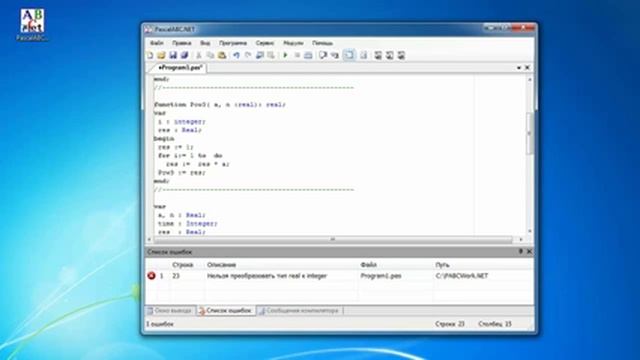Open a file using the folder icon
The height and width of the screenshot is (360, 640).
point(161,55)
